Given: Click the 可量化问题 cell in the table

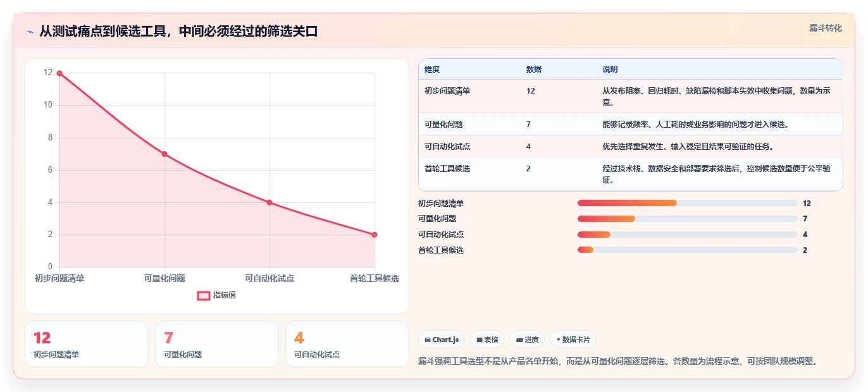Looking at the screenshot, I should click(443, 125).
